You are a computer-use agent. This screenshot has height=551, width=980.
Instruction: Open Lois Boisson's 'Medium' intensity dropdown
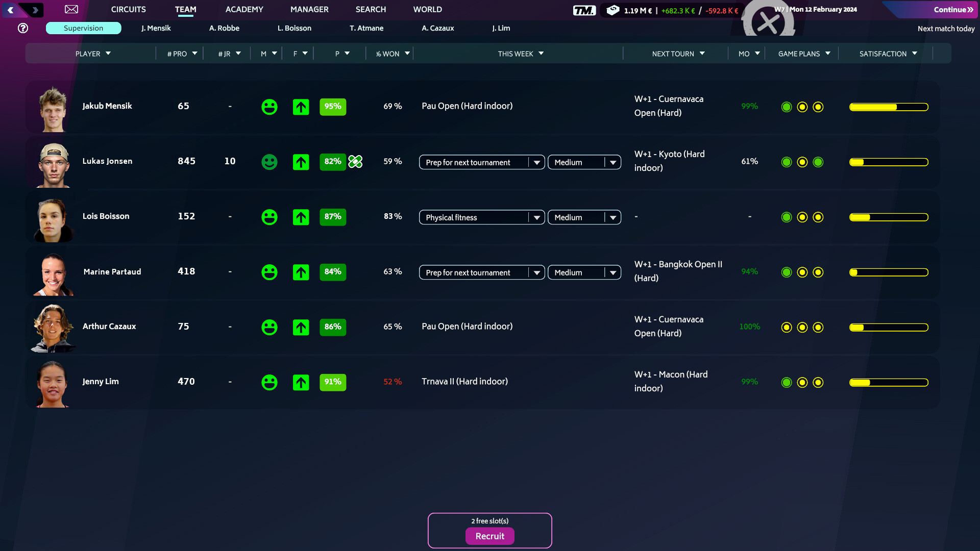[x=584, y=217]
